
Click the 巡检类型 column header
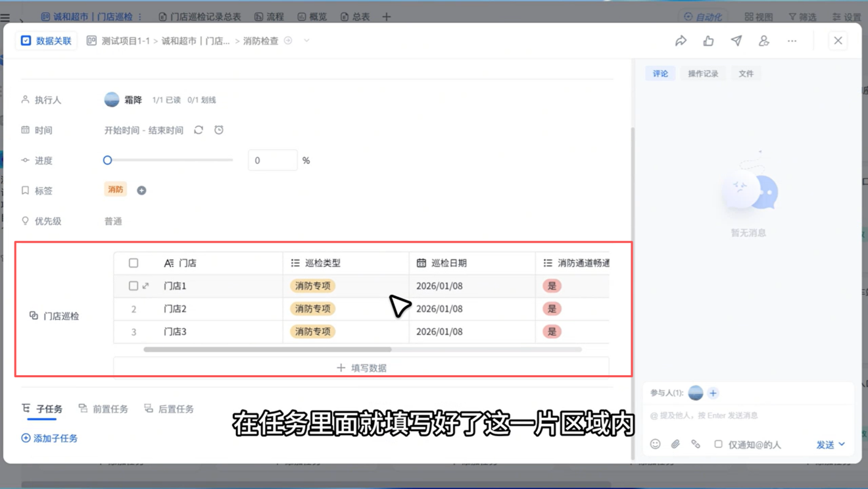pyautogui.click(x=346, y=263)
